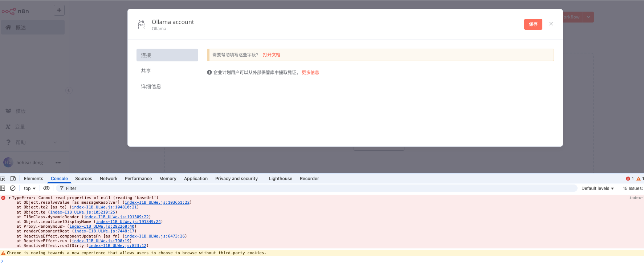Click the live expression eye icon
Viewport: 644px width, 280px height.
click(x=46, y=188)
